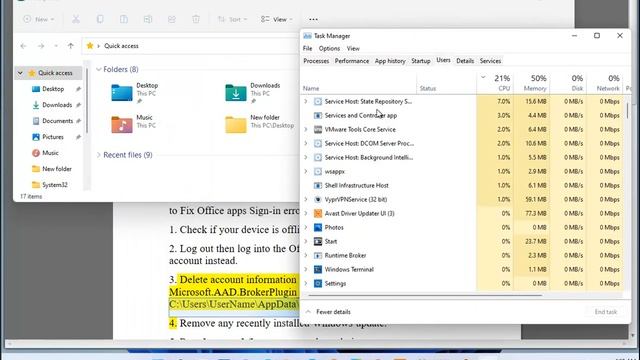Click the Share icon in File Explorer toolbar
Viewport: 640px width, 360px height.
(x=172, y=19)
